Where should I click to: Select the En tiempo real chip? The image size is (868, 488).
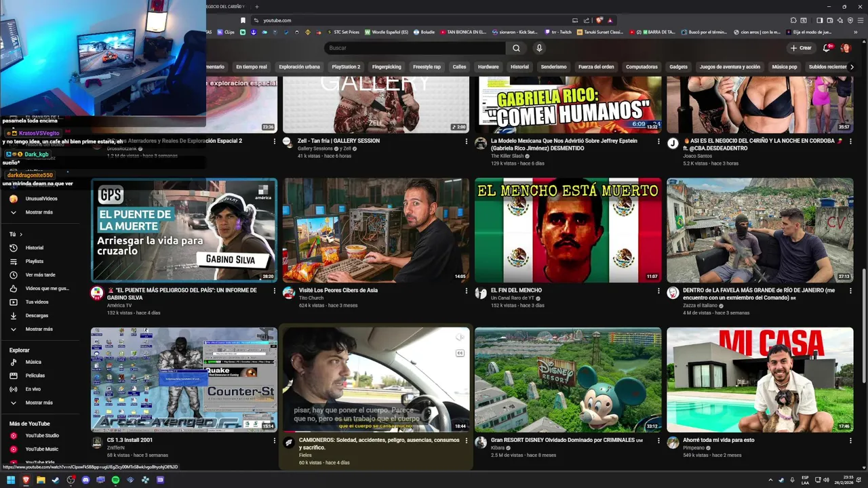pyautogui.click(x=252, y=67)
